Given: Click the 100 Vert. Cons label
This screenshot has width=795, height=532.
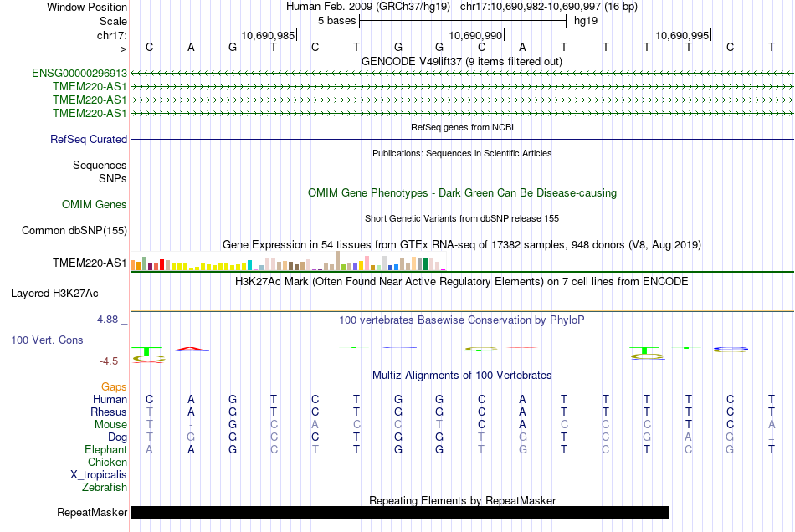Looking at the screenshot, I should coord(47,340).
